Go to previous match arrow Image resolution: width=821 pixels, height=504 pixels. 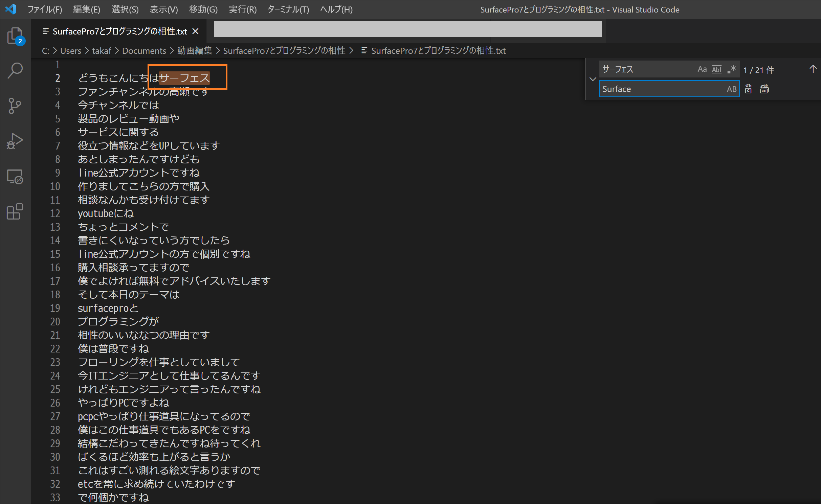813,69
